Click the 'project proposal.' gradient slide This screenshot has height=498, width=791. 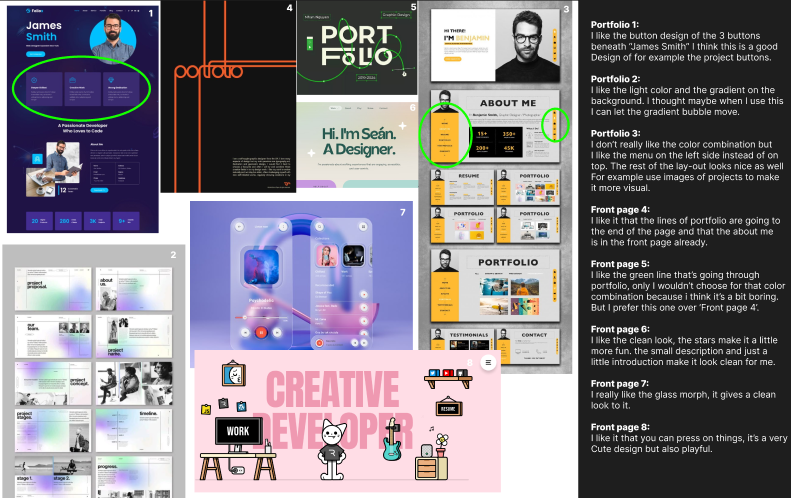pyautogui.click(x=51, y=288)
